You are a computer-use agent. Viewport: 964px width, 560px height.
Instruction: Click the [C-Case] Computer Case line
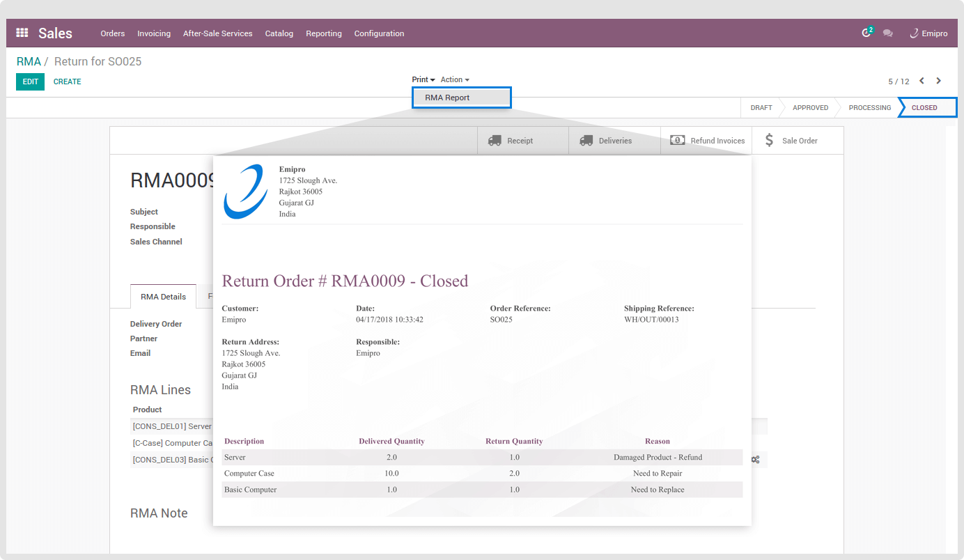tap(173, 443)
